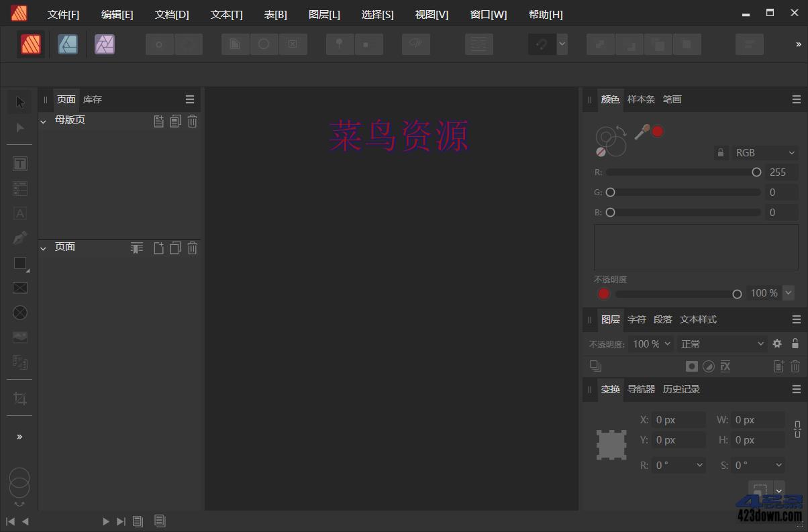808x532 pixels.
Task: Open layer FX effects dialog
Action: (725, 366)
